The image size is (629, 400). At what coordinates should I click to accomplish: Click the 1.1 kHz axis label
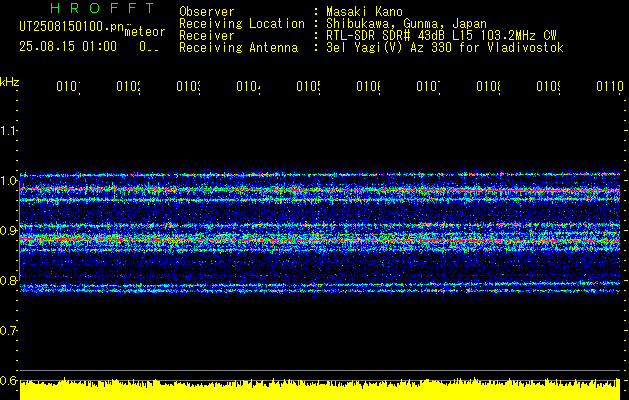pyautogui.click(x=9, y=130)
